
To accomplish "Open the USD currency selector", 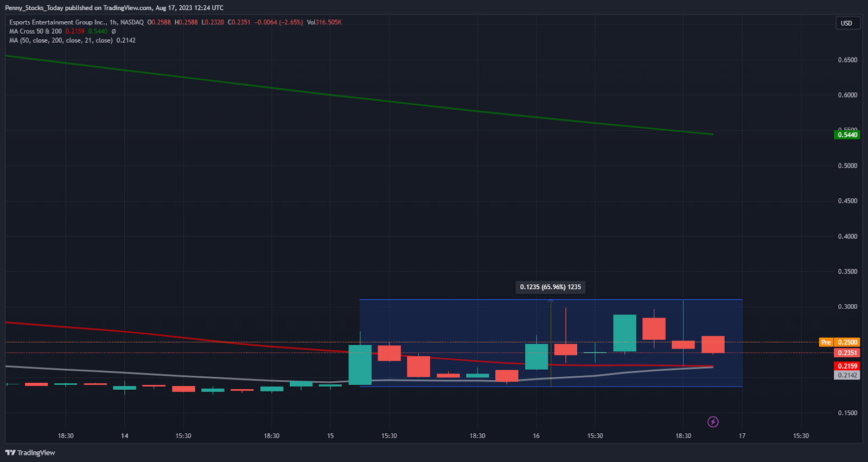I will coord(847,23).
